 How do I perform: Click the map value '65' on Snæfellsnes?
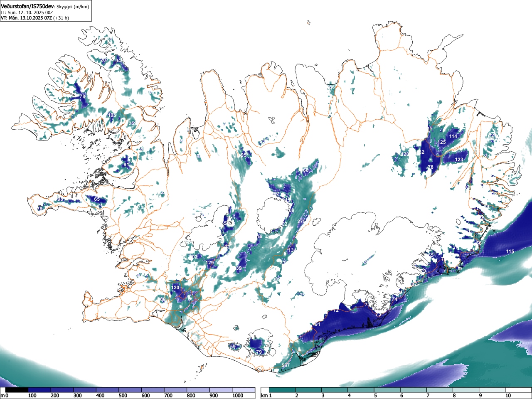97,199
